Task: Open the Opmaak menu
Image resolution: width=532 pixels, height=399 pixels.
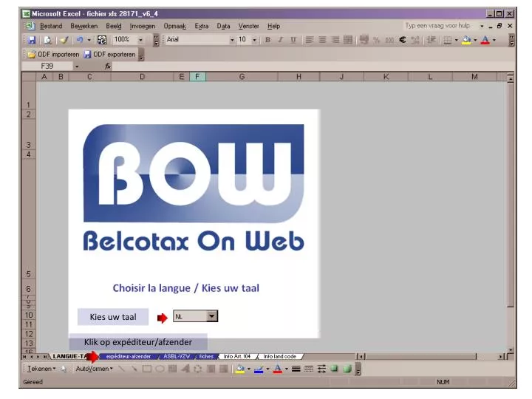Action: pos(174,26)
